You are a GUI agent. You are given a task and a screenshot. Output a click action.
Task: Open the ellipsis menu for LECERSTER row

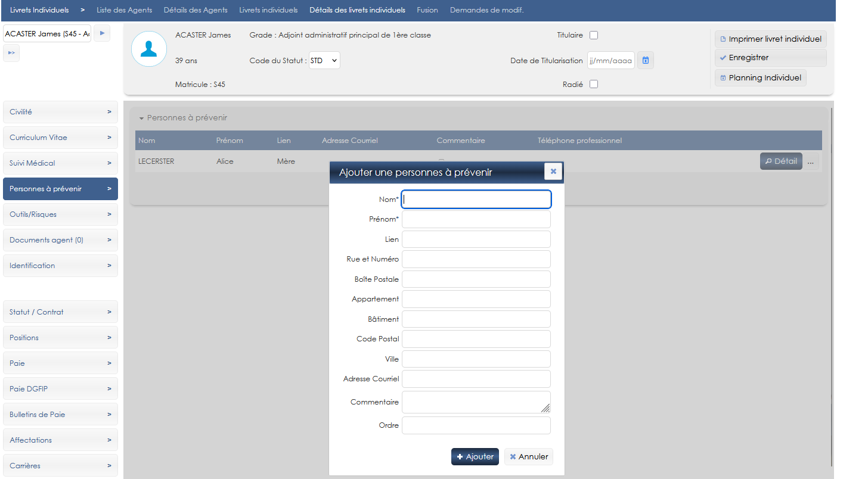pos(811,161)
